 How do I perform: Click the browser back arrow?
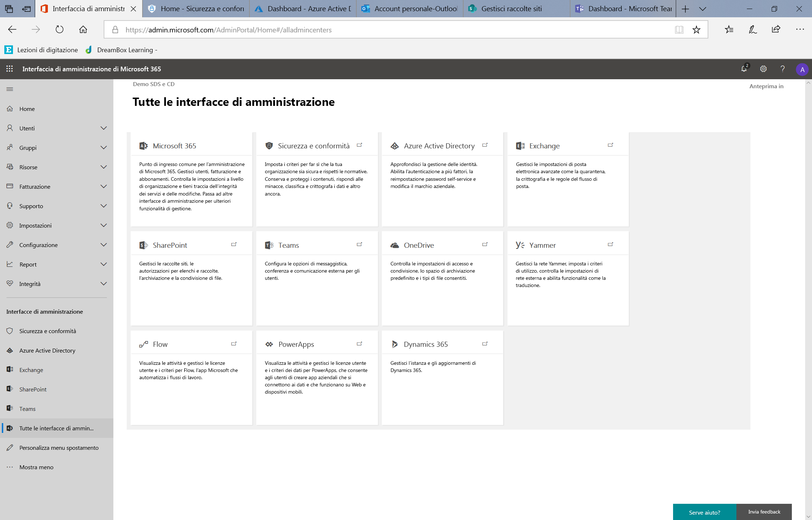pyautogui.click(x=12, y=30)
